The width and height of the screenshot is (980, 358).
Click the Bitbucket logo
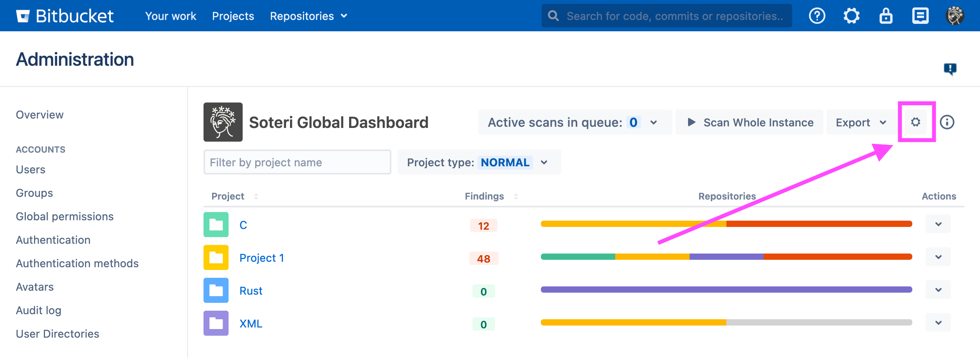click(65, 16)
